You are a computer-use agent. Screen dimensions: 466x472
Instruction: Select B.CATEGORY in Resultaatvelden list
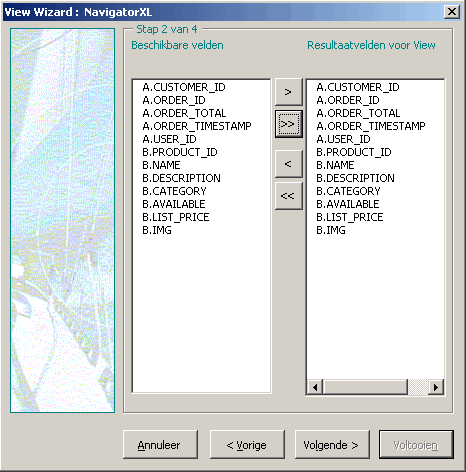coord(348,191)
